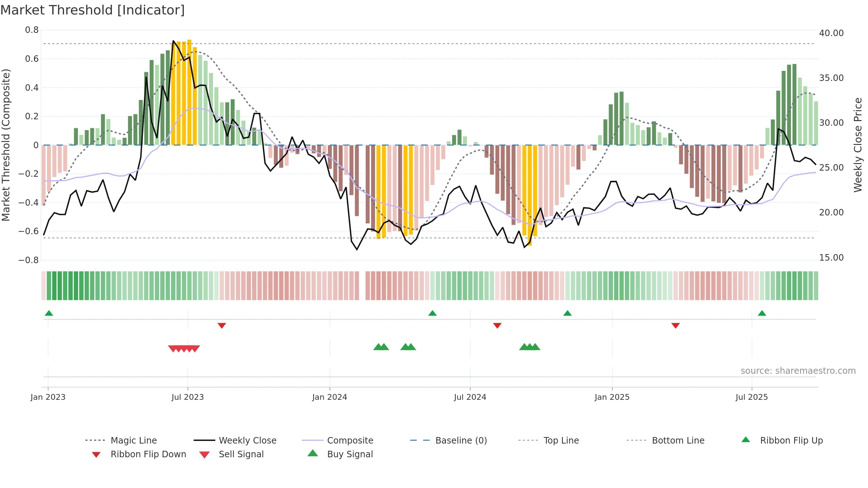Click the Ribbon Flip Down marker after Jan 2025
868x488 pixels.
tap(676, 326)
